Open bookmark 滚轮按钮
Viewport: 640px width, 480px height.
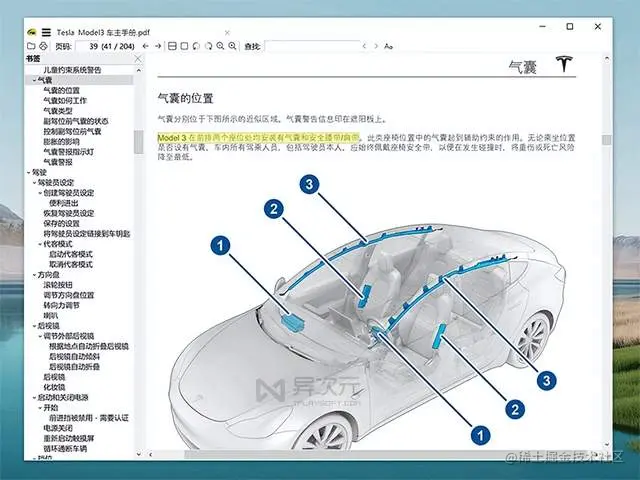(58, 285)
